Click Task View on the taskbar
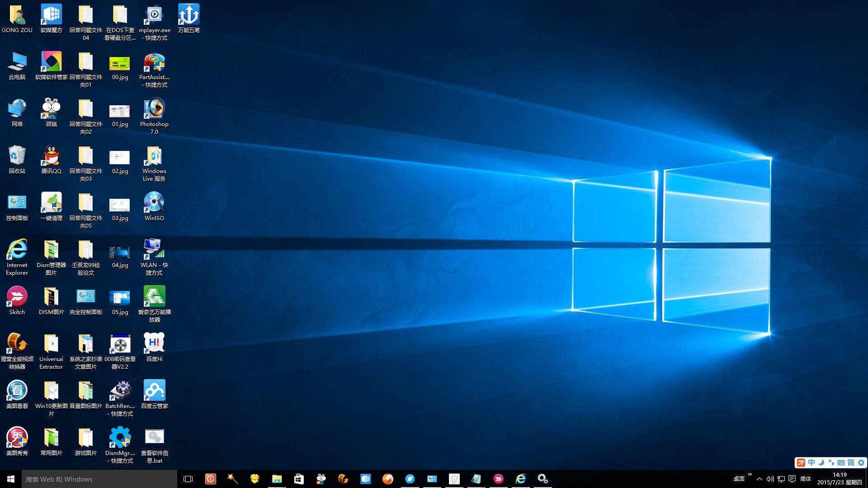The width and height of the screenshot is (868, 488). tap(188, 479)
